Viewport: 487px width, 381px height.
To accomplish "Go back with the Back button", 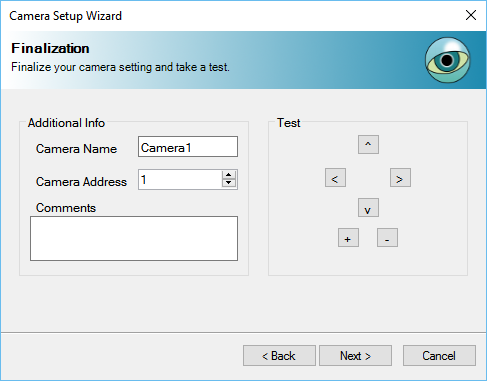I will click(279, 356).
